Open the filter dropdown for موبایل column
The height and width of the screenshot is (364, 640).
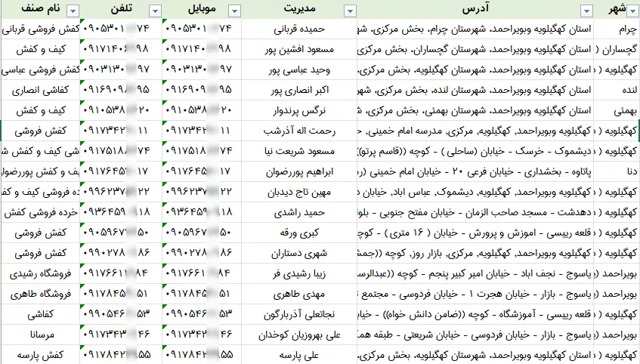pyautogui.click(x=234, y=11)
